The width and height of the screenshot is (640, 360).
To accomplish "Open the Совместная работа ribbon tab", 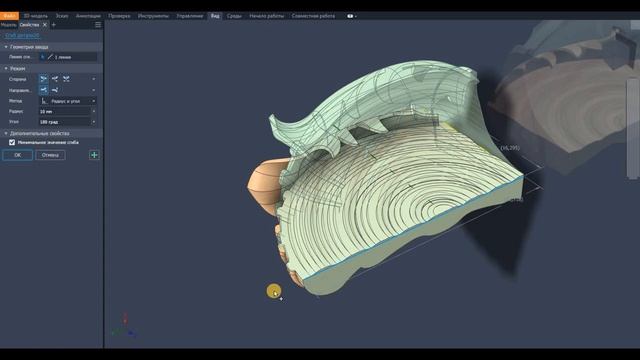I will point(313,16).
